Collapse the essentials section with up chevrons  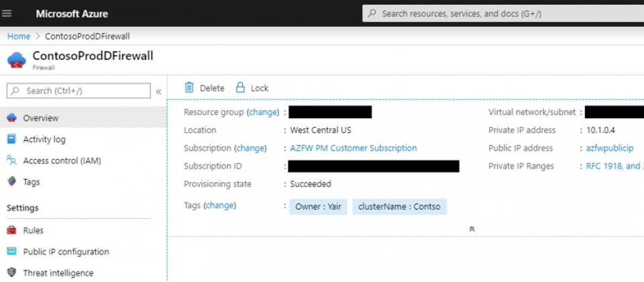(472, 229)
